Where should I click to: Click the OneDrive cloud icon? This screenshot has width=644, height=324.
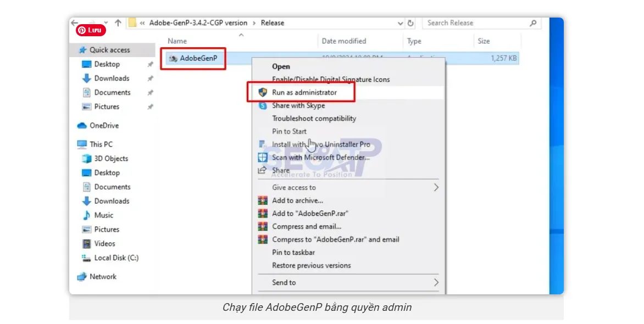tap(82, 126)
